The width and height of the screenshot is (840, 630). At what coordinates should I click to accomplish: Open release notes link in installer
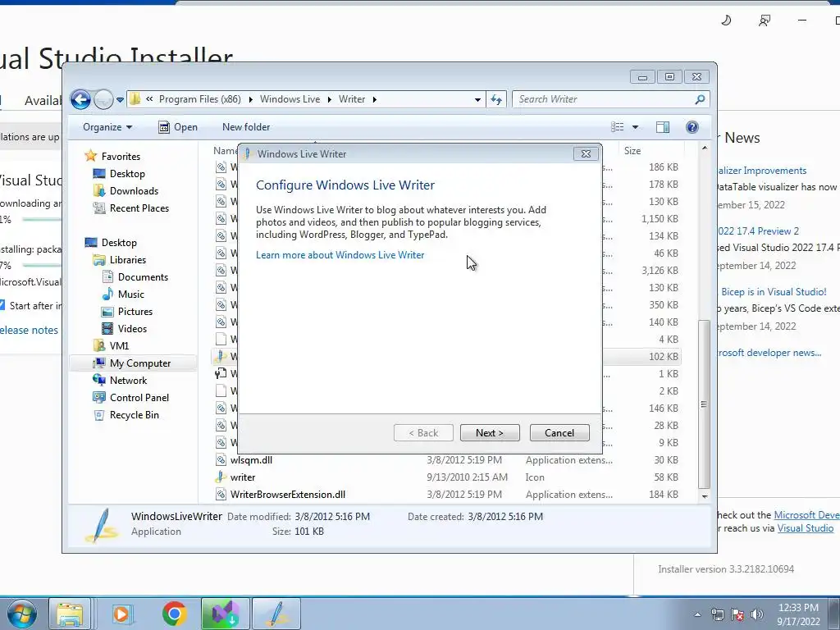click(x=29, y=330)
